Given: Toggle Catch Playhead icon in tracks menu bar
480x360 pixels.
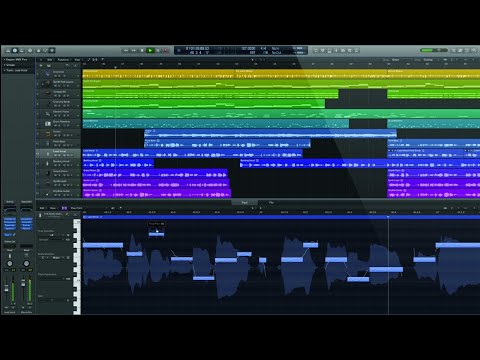Looking at the screenshot, I should (x=102, y=60).
